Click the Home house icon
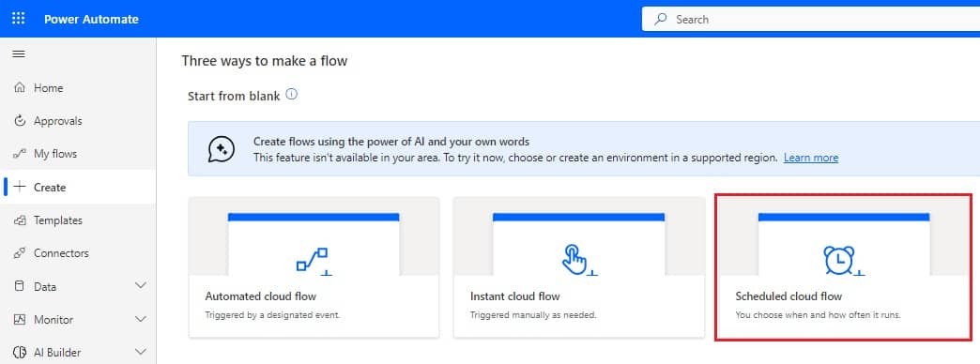Viewport: 980px width, 364px height. [20, 88]
